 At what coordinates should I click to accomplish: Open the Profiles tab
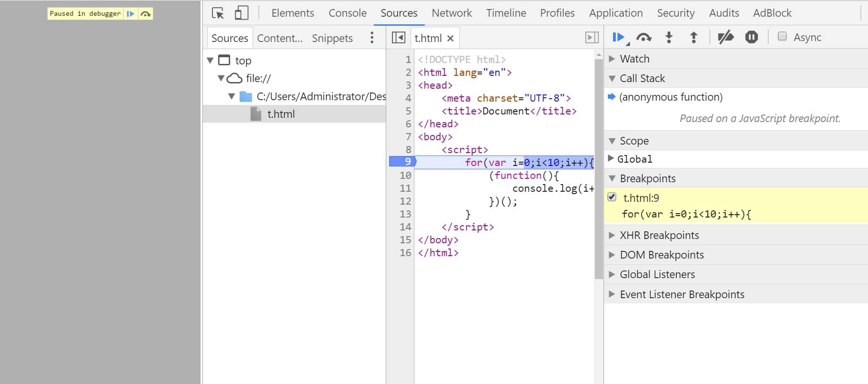click(x=557, y=13)
